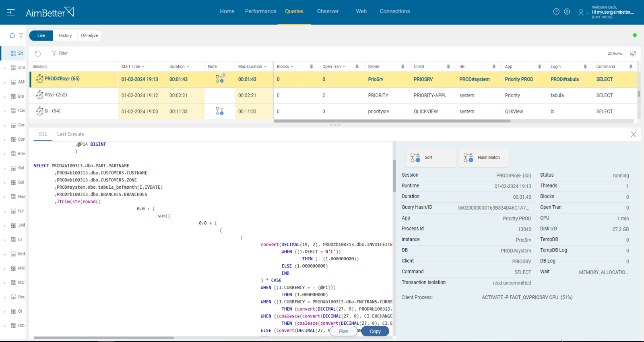Sort by Start Time column dropdown
The image size is (644, 342).
coord(143,67)
